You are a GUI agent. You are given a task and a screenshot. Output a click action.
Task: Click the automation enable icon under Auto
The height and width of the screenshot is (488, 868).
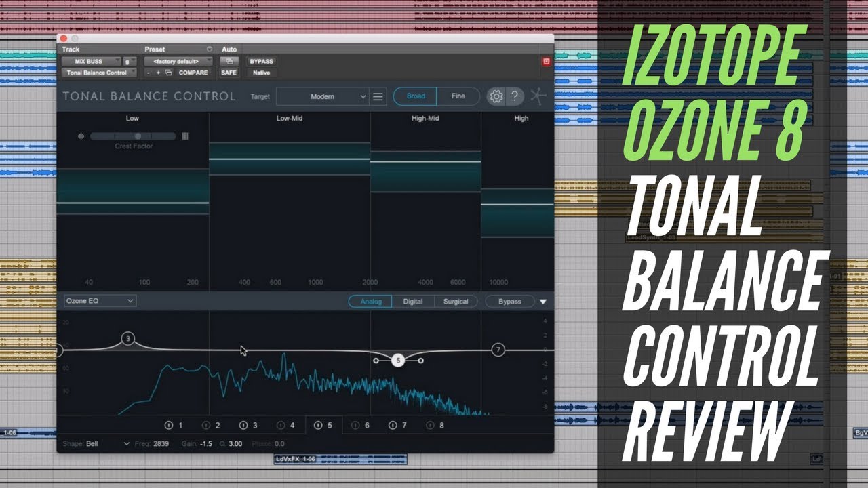coord(229,61)
